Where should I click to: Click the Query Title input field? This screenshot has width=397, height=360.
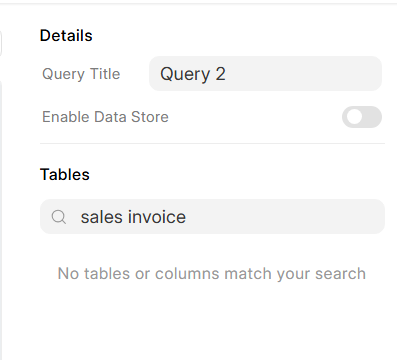(x=265, y=74)
